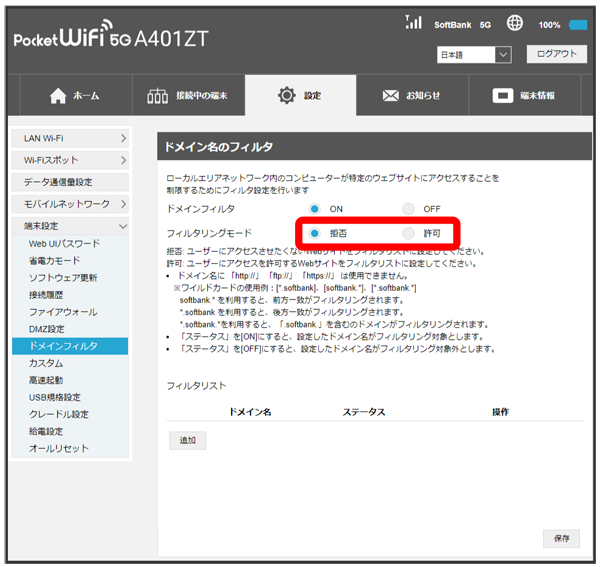This screenshot has width=600, height=567.
Task: Expand the LAN Wi-Fi menu section
Action: (x=70, y=138)
